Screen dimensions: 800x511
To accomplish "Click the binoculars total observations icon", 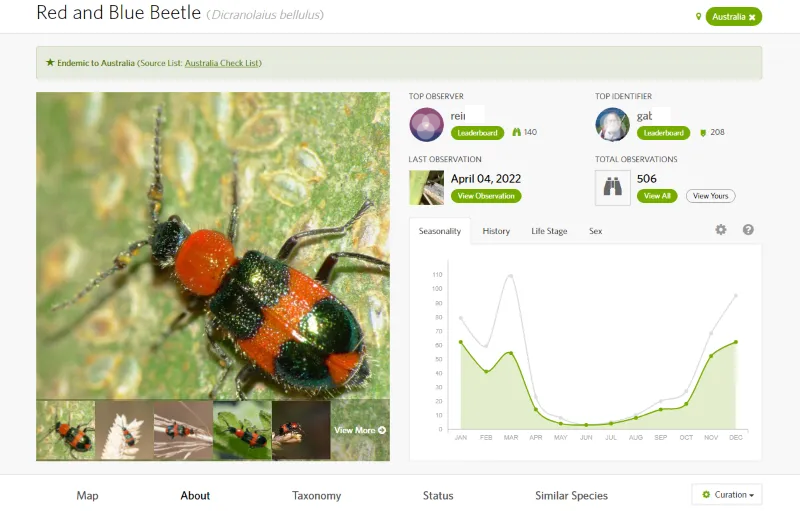I will tap(613, 188).
